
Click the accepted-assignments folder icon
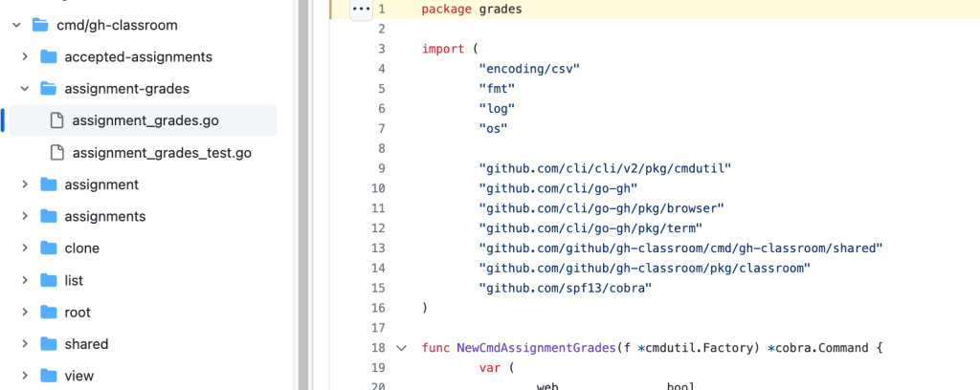tap(48, 56)
